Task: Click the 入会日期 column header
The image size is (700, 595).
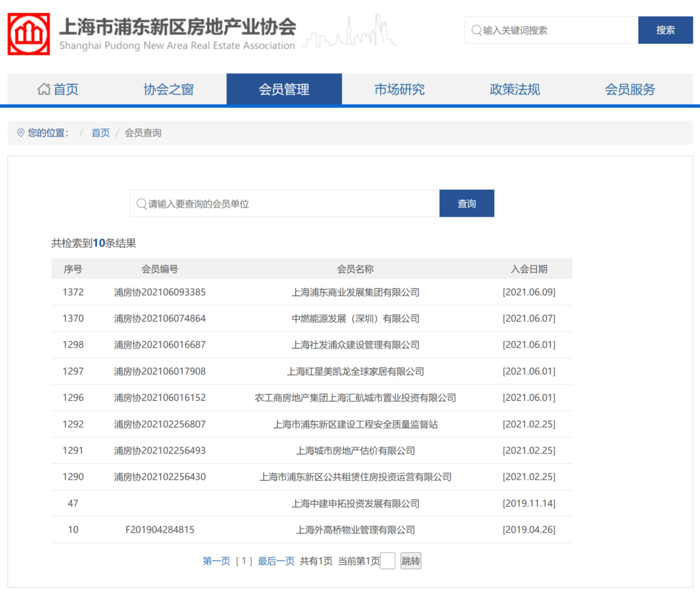Action: (529, 269)
